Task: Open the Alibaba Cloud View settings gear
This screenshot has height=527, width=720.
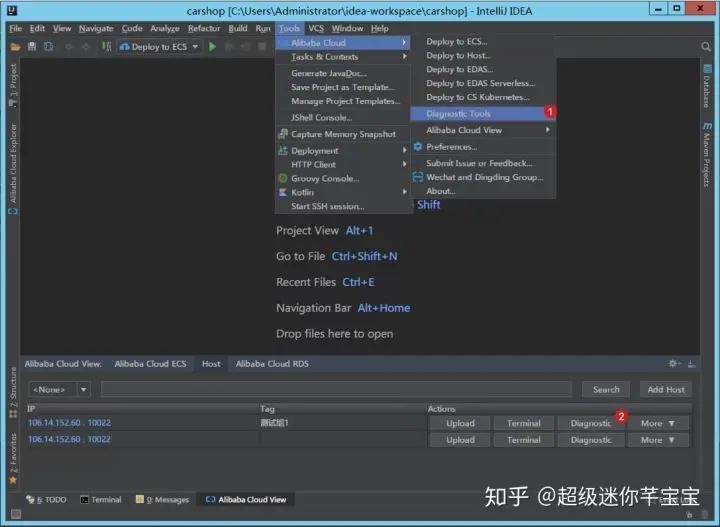Action: pyautogui.click(x=674, y=364)
